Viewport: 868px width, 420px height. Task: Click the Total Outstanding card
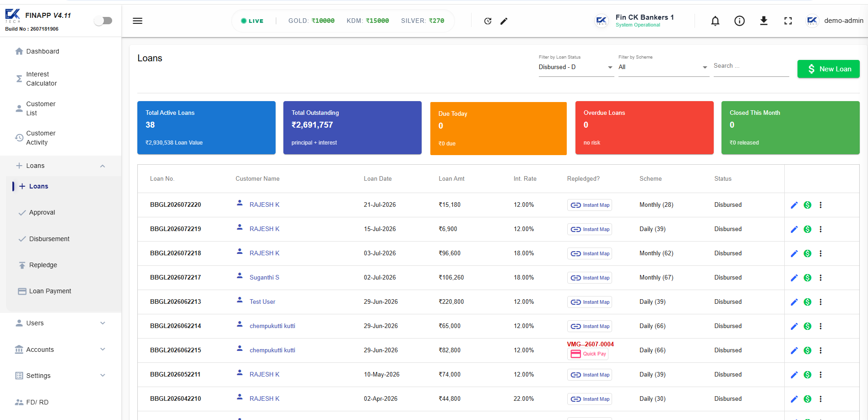point(353,128)
